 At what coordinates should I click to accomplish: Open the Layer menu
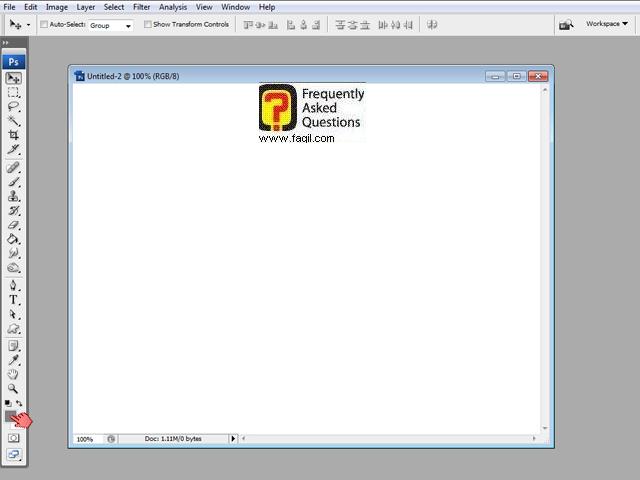pyautogui.click(x=86, y=7)
